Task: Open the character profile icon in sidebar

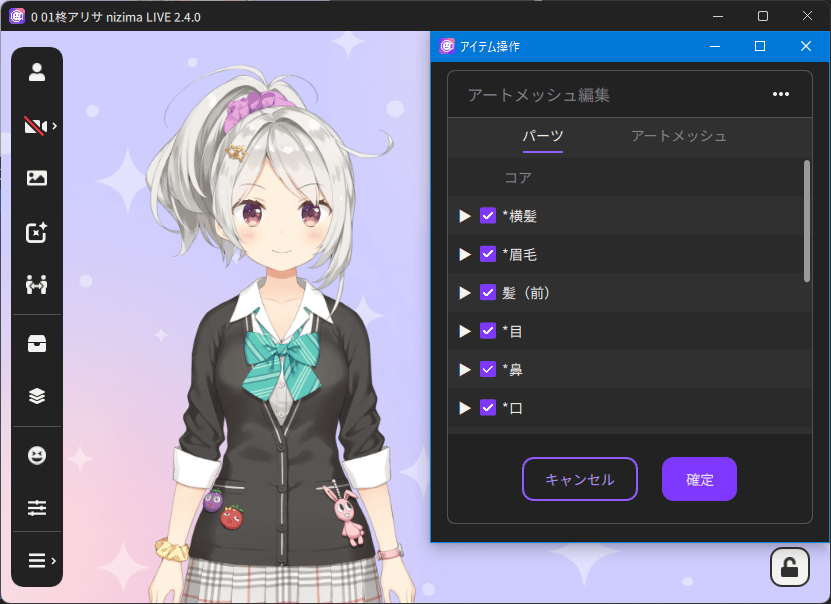Action: 37,72
